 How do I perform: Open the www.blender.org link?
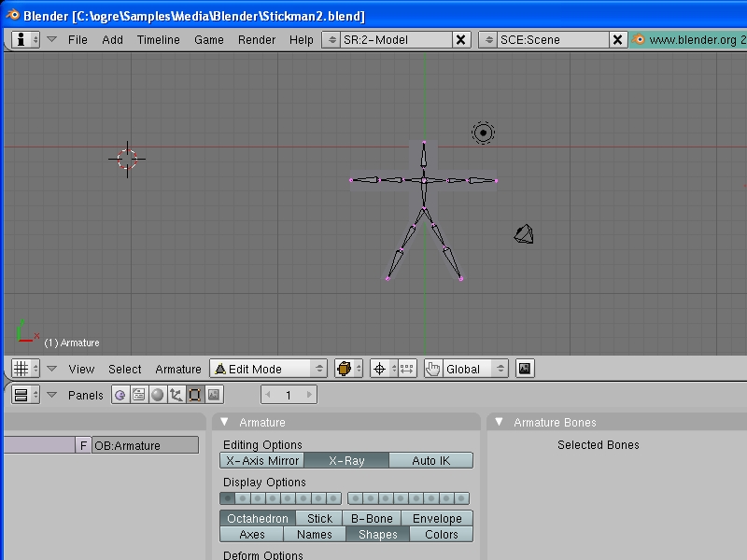click(688, 39)
